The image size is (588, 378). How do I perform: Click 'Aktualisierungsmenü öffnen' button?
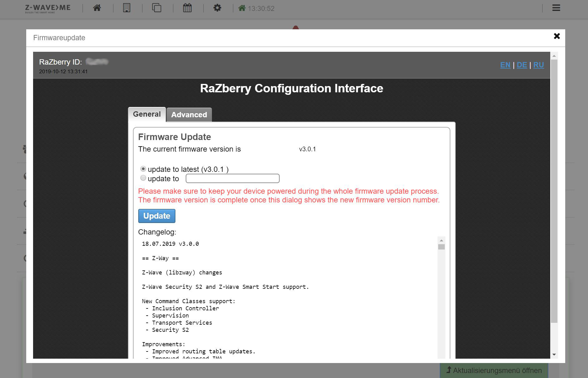494,371
